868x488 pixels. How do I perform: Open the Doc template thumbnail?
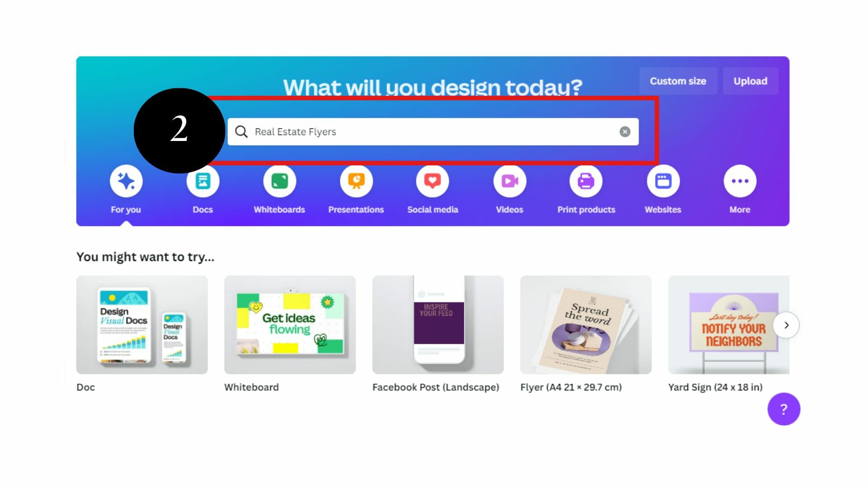pos(142,325)
